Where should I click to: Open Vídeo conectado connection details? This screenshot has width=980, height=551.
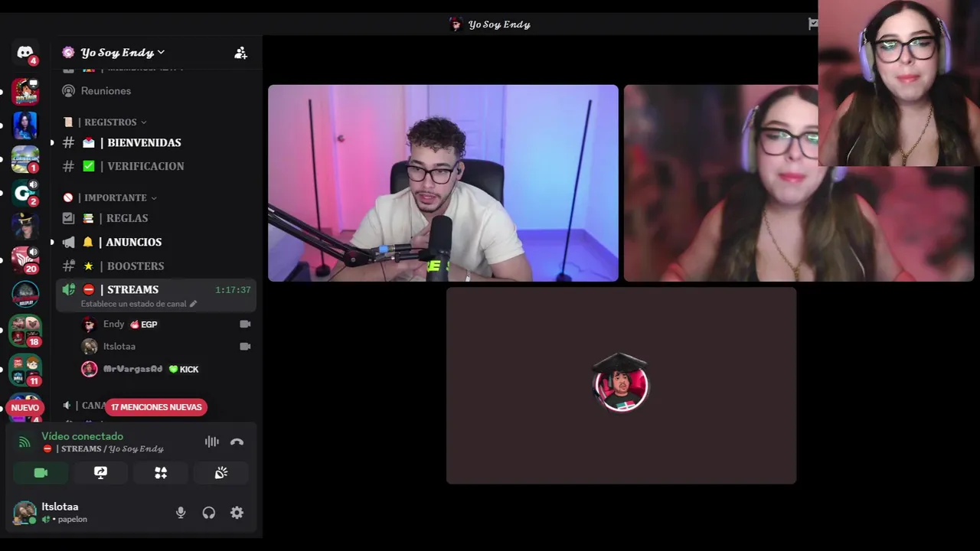tap(82, 436)
